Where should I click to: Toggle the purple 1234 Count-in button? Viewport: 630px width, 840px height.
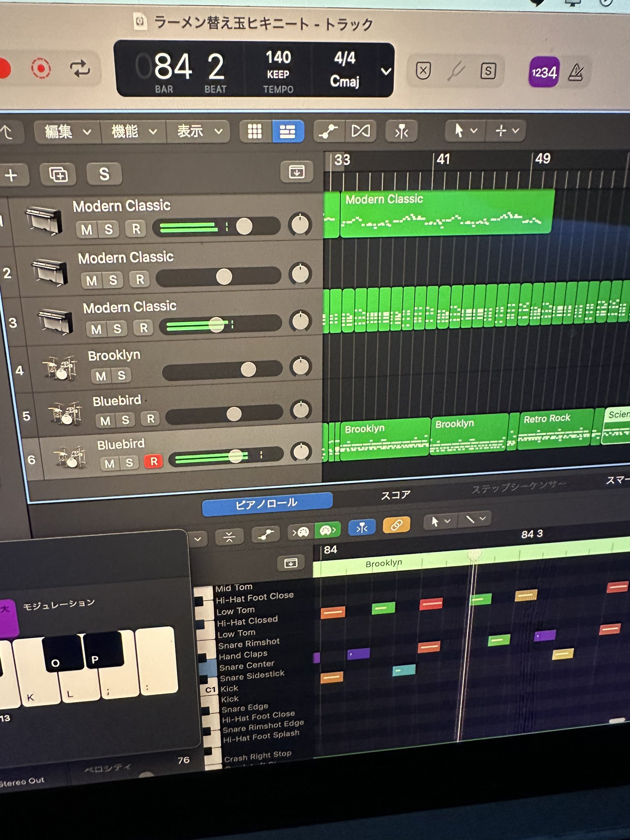click(544, 72)
